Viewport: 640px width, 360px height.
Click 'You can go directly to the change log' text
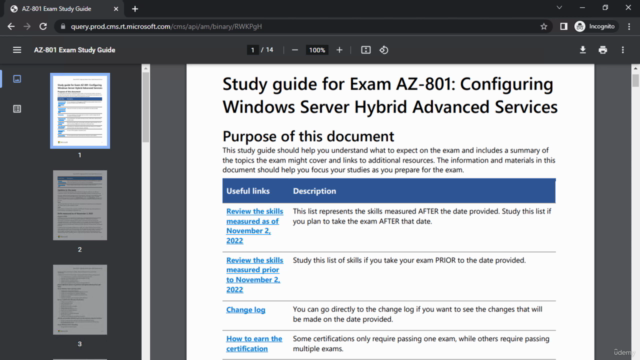point(417,314)
